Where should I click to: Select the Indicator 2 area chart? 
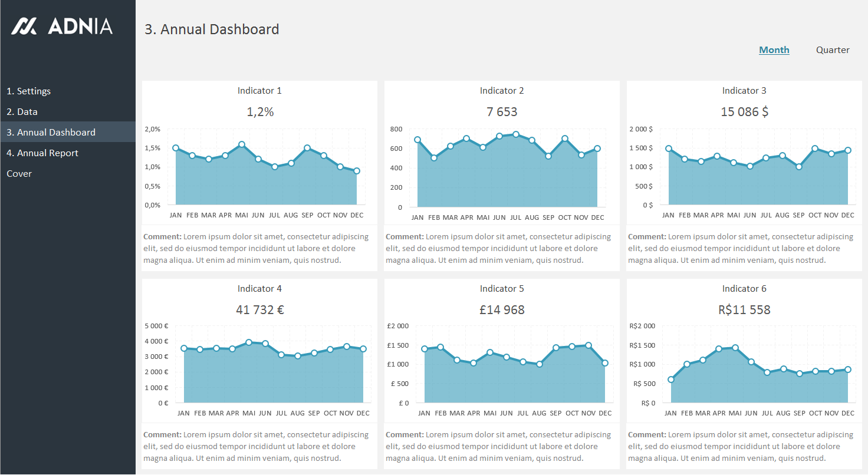(x=507, y=177)
